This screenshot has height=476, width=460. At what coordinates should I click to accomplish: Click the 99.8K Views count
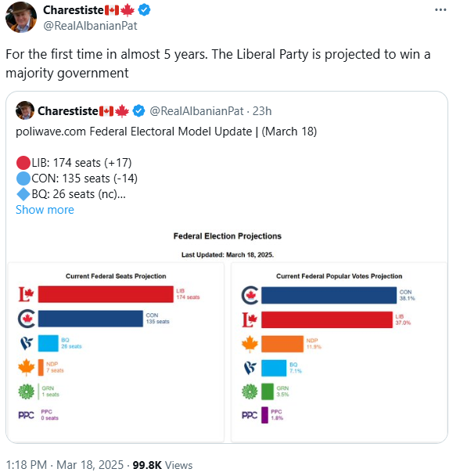tap(163, 465)
